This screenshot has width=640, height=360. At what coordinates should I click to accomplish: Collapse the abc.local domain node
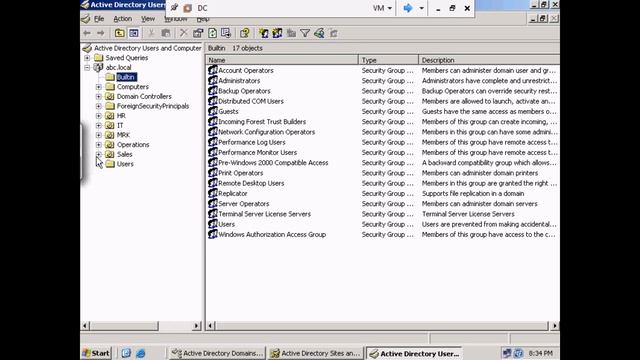(x=87, y=67)
